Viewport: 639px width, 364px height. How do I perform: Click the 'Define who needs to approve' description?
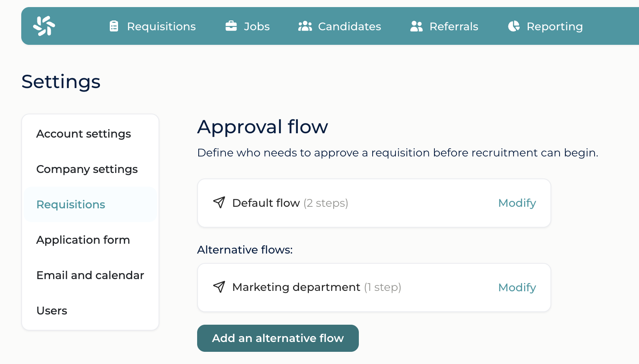point(397,153)
